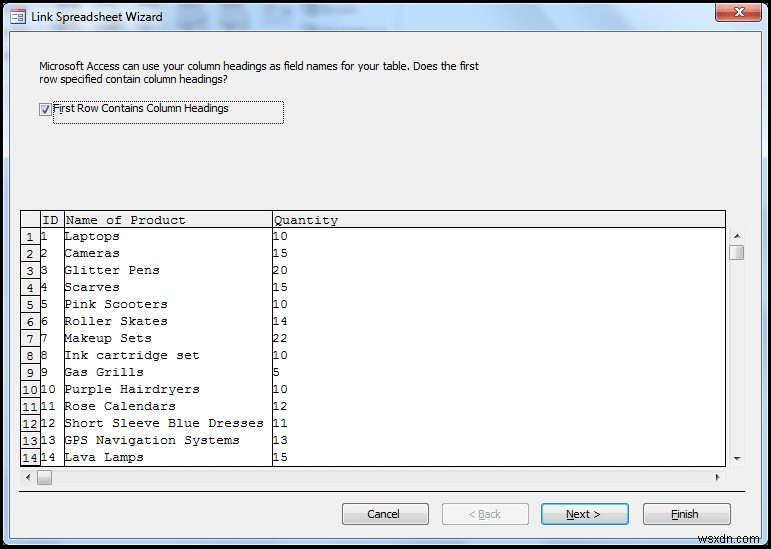
Task: Click quantity 20 for Glitter Pens
Action: (499, 270)
